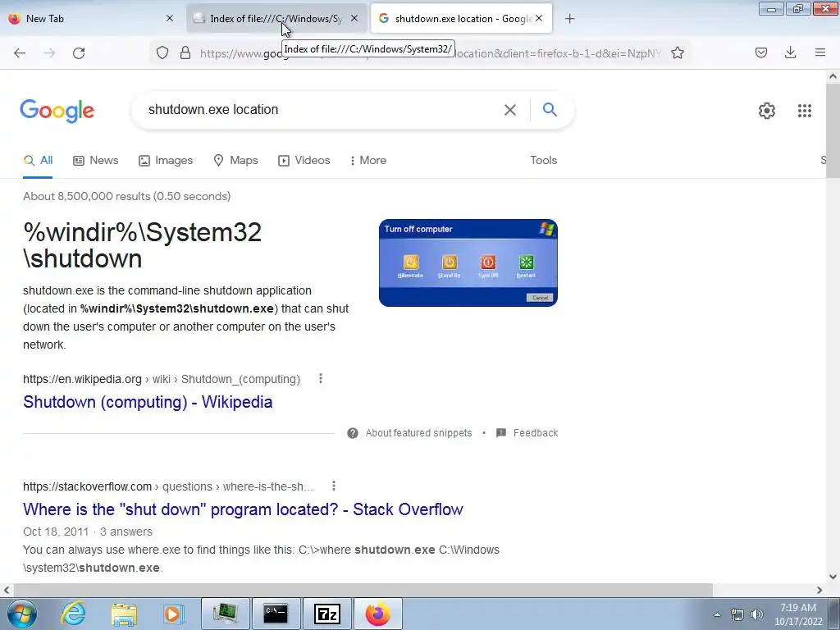Switch to the New Tab tab

tap(90, 19)
